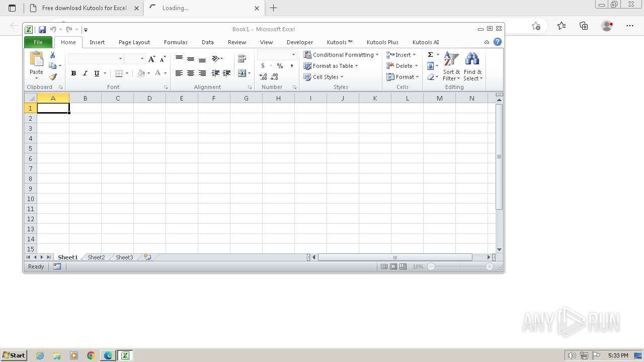644x362 pixels.
Task: Click macro record icon in status bar
Action: pyautogui.click(x=57, y=266)
